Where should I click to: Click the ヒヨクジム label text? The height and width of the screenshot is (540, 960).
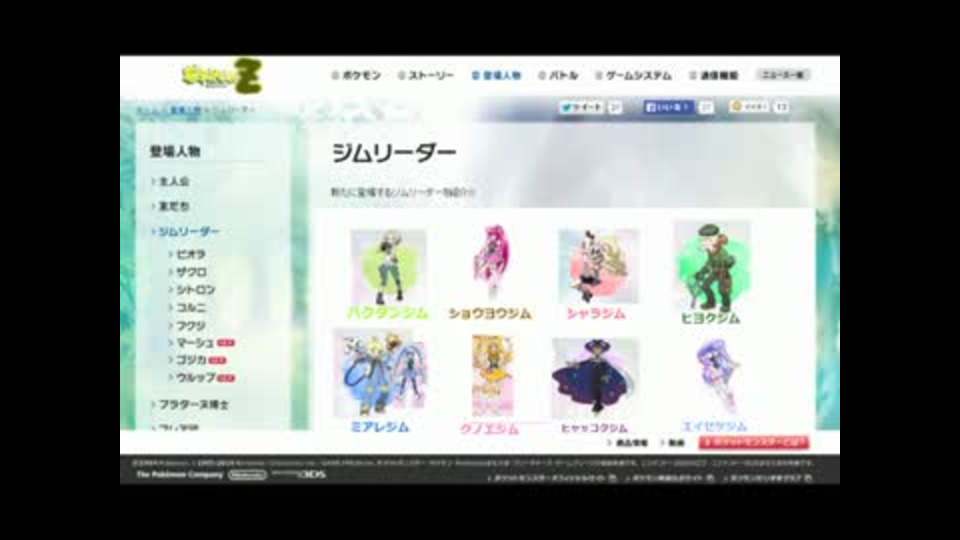[710, 318]
